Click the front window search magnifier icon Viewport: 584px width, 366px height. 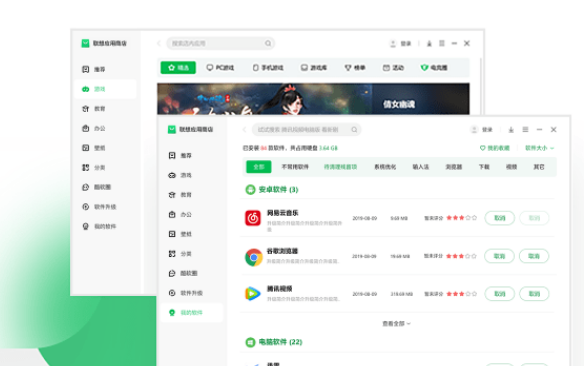pyautogui.click(x=354, y=130)
